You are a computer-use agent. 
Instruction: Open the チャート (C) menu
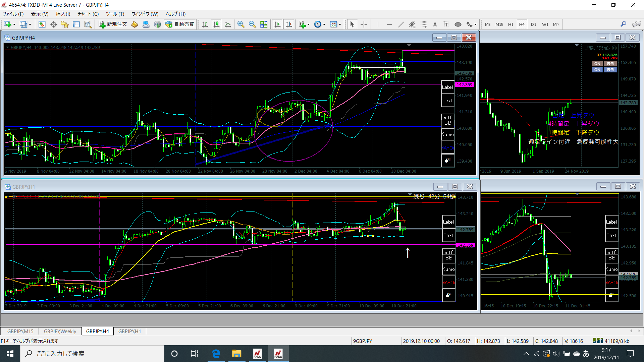tap(88, 14)
